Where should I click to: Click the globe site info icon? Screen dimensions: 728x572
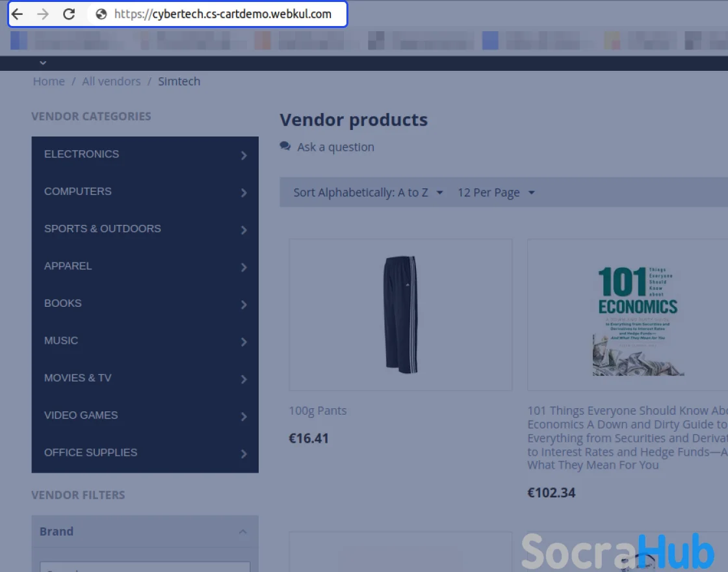point(101,14)
